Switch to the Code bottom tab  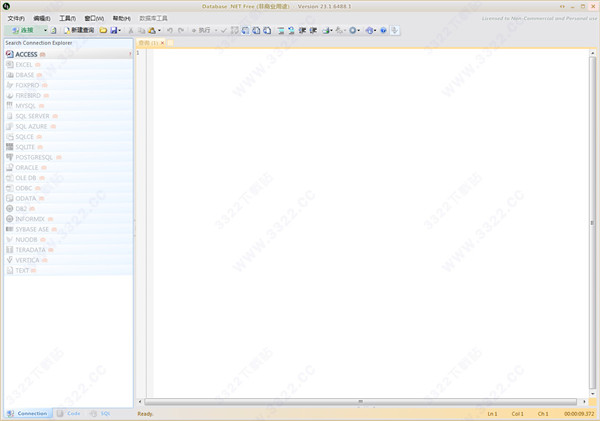tap(69, 414)
